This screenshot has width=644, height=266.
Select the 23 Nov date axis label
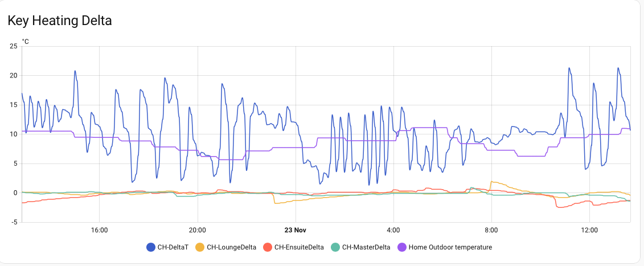[x=296, y=230]
